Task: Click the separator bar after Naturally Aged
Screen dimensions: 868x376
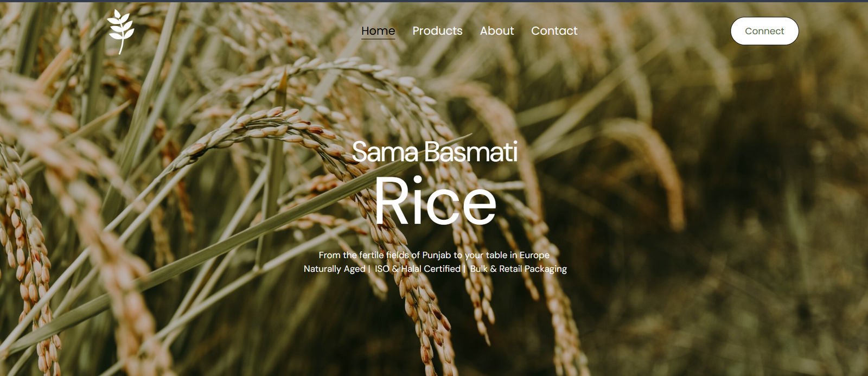Action: 369,269
